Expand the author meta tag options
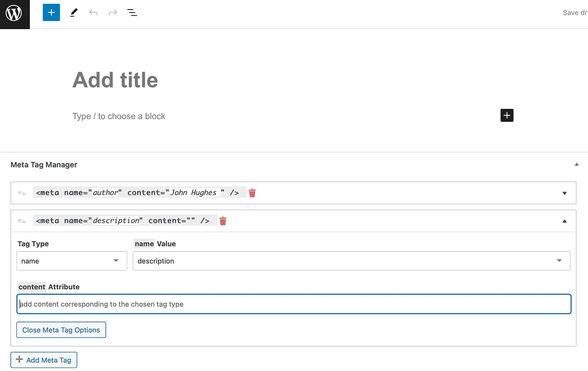Image resolution: width=588 pixels, height=371 pixels. tap(564, 193)
